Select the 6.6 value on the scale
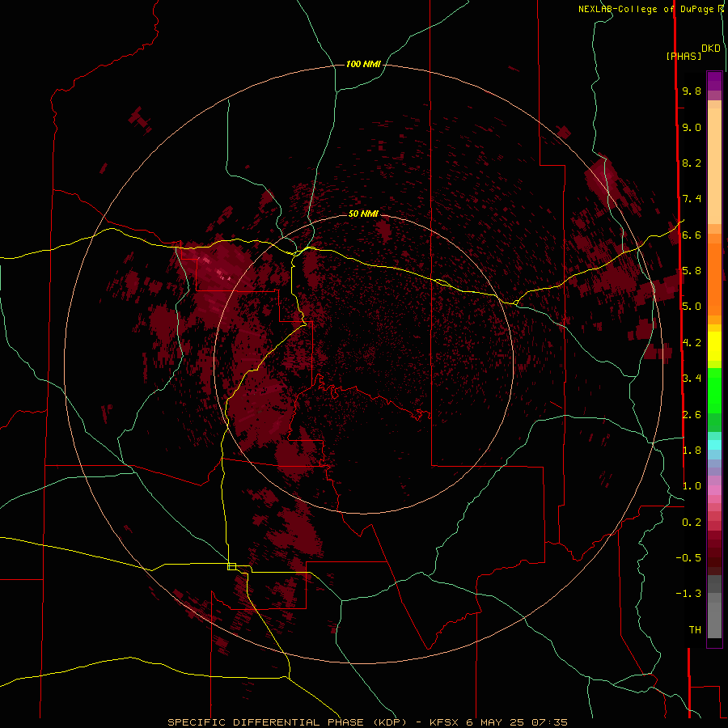 [692, 235]
